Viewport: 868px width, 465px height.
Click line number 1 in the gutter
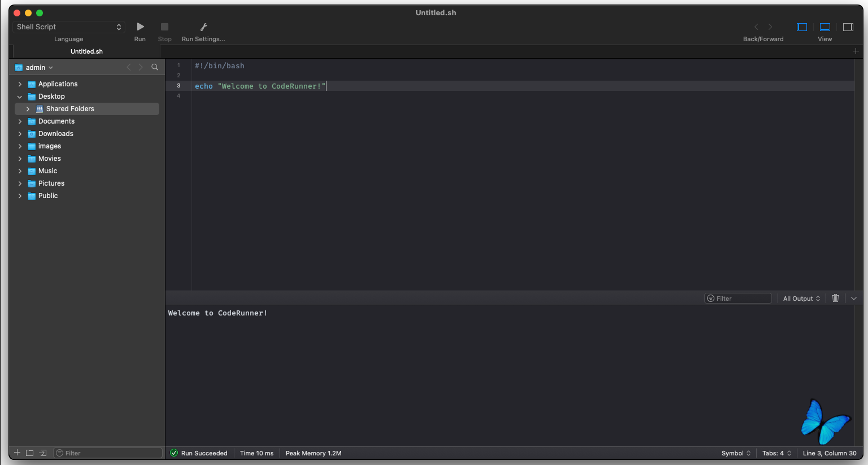point(178,65)
